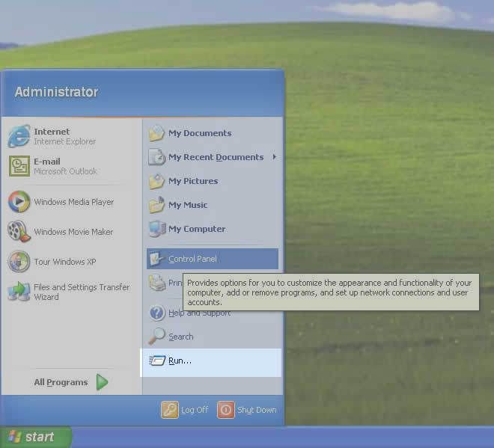Image resolution: width=494 pixels, height=448 pixels.
Task: Click the Microsoft Outlook E-mail icon
Action: coord(19,166)
